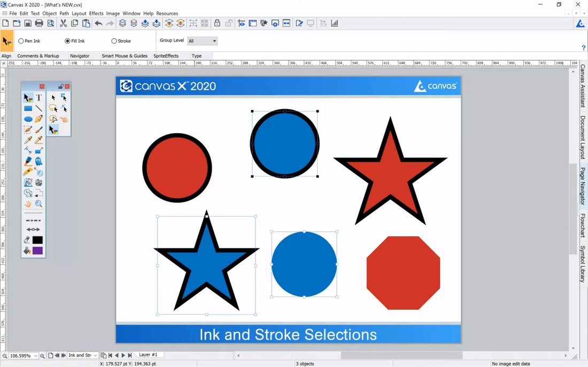Open the Effects menu

96,13
